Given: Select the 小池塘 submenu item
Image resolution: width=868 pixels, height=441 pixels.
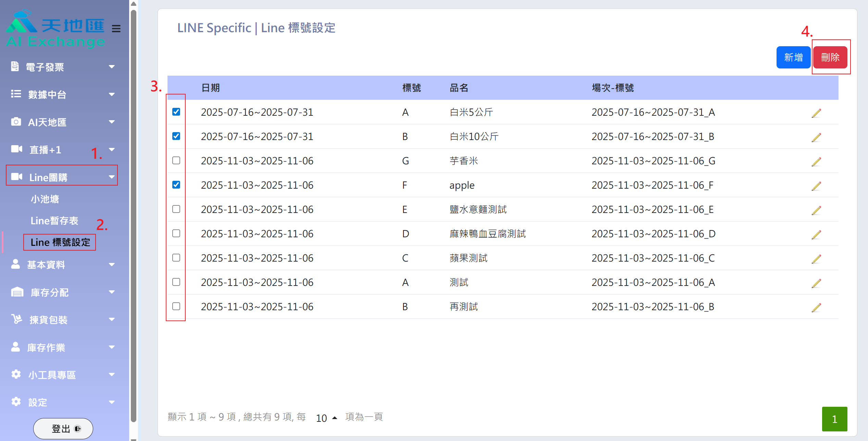Looking at the screenshot, I should (x=45, y=199).
